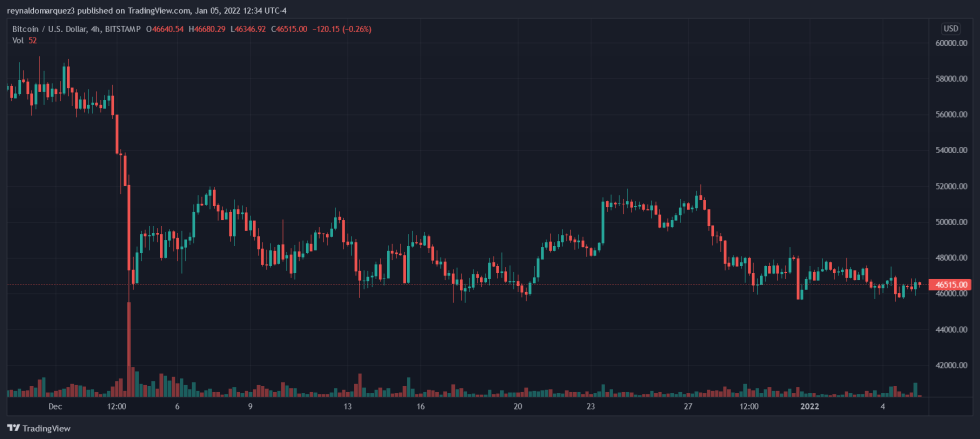This screenshot has width=980, height=439.
Task: Click the 58000.00 price axis label
Action: [951, 79]
